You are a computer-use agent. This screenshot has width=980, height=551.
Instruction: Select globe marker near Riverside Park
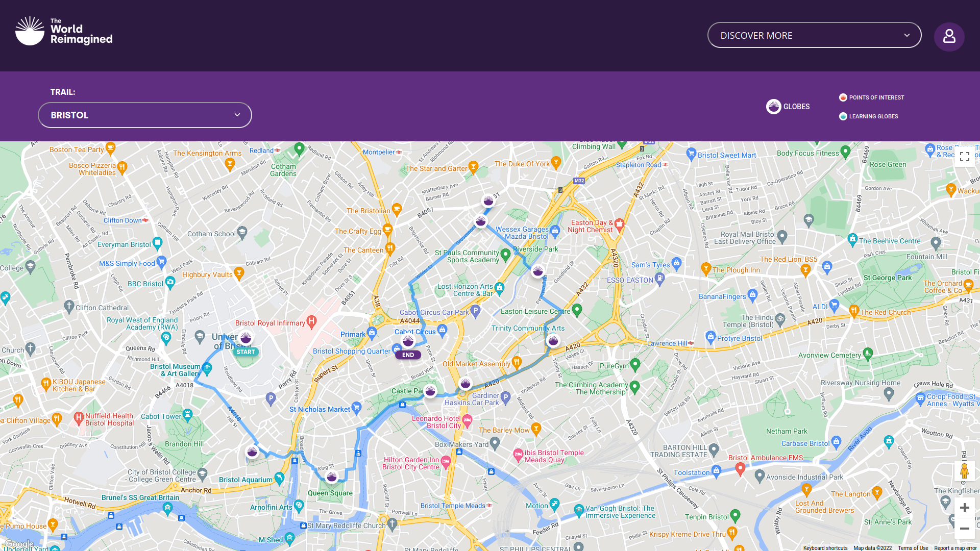pyautogui.click(x=537, y=271)
